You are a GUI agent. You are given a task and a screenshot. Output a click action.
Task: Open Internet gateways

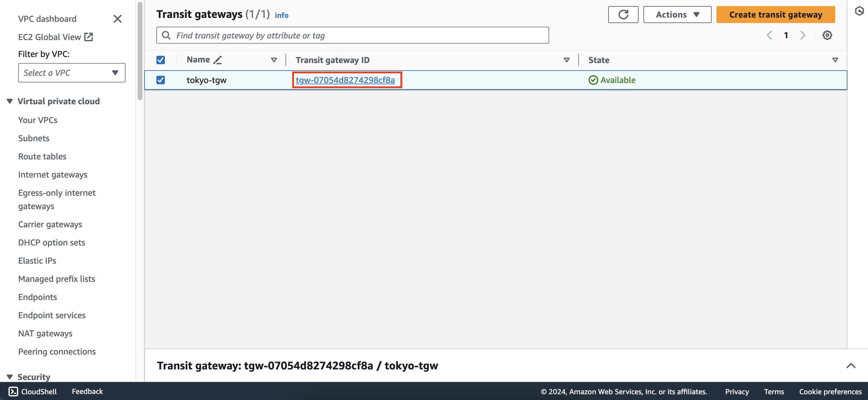[x=52, y=175]
